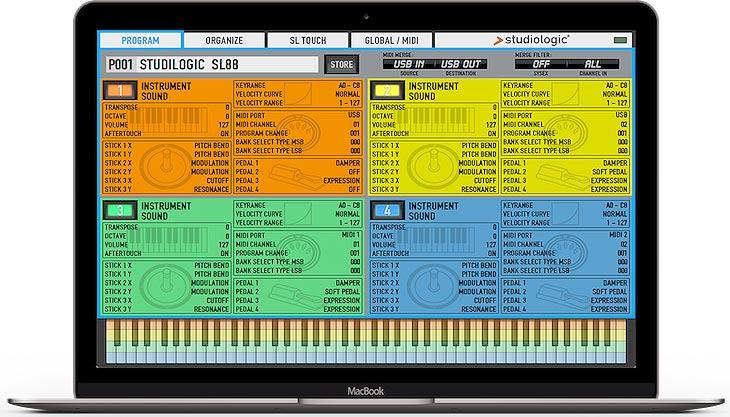This screenshot has width=730, height=417.
Task: Toggle zone 1 Aftertouch ON value
Action: coord(225,134)
